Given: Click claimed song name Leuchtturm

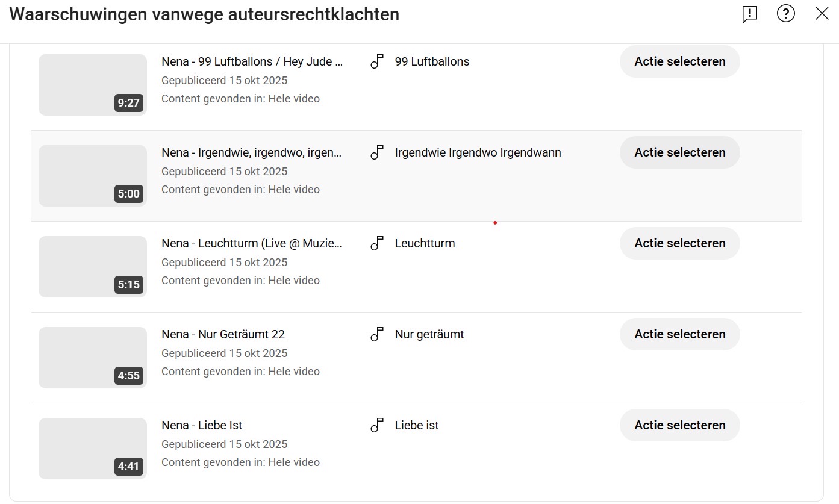Looking at the screenshot, I should (x=425, y=243).
